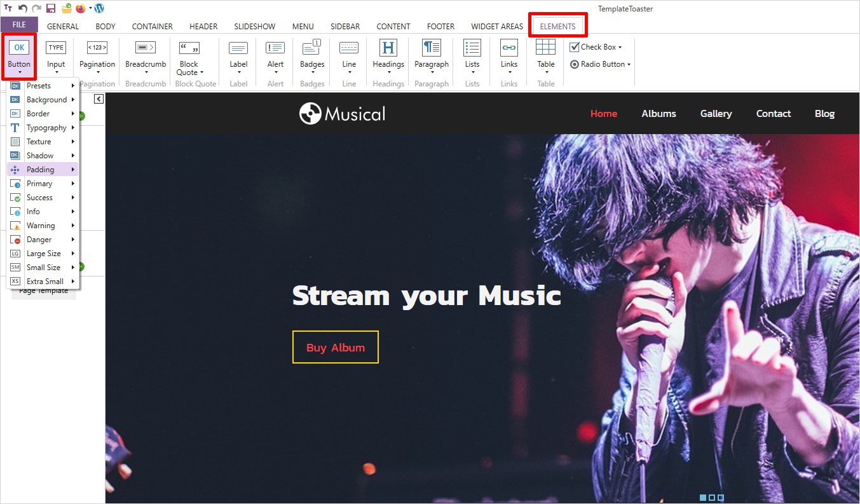Viewport: 860px width, 504px height.
Task: Click the Musical site logo
Action: tap(343, 114)
